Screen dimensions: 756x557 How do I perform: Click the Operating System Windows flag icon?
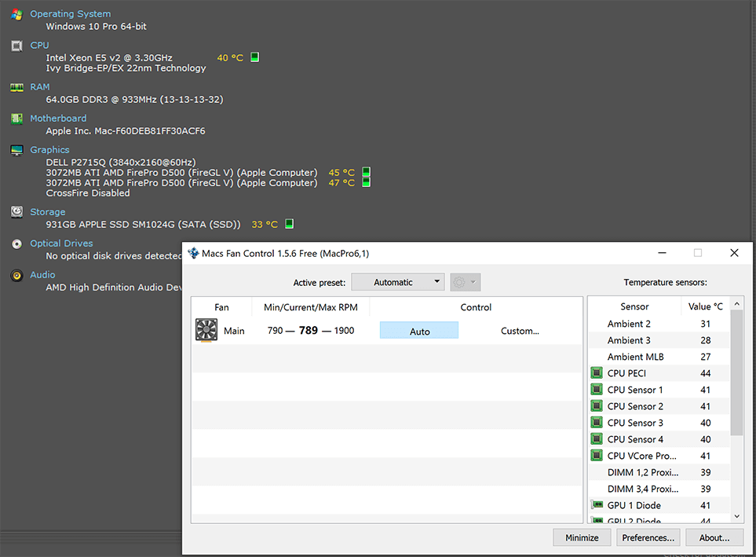16,14
